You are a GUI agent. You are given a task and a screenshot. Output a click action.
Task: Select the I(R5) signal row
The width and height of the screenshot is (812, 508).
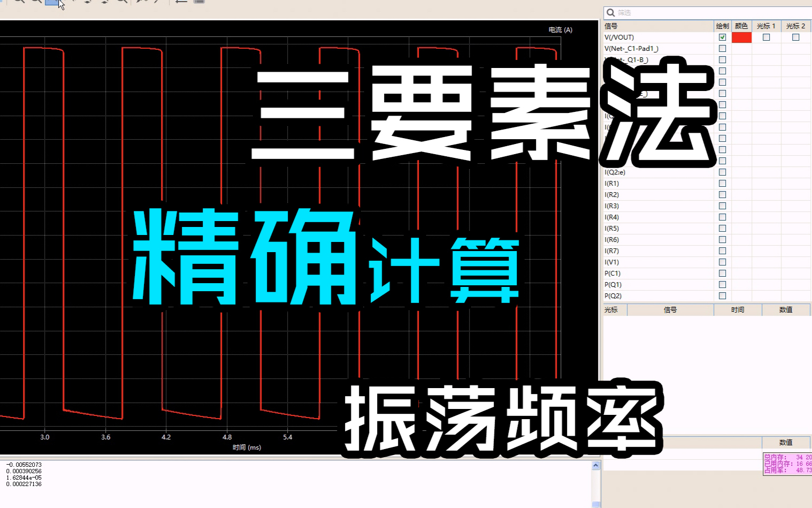(612, 229)
